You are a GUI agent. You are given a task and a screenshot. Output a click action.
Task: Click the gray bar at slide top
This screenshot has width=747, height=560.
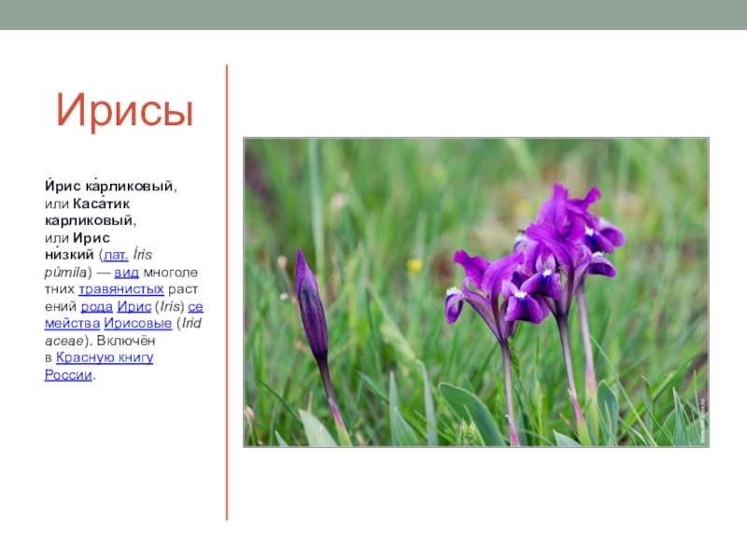(373, 15)
